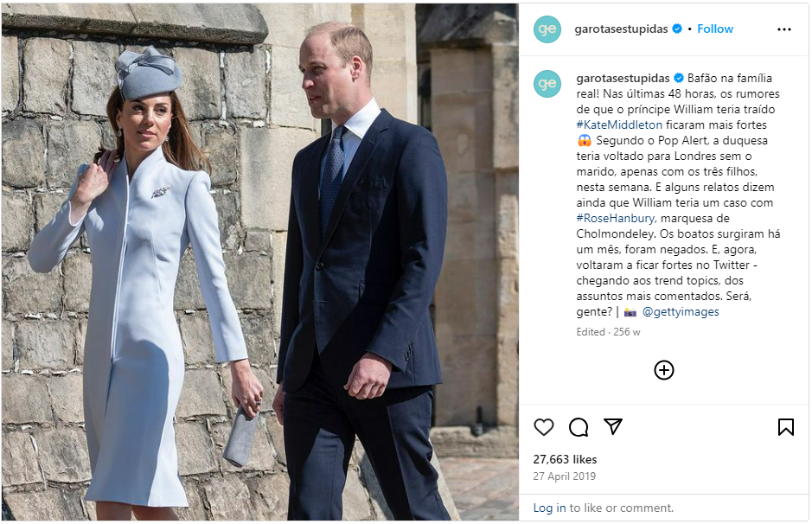Image resolution: width=812 pixels, height=524 pixels.
Task: Share post using paper plane icon
Action: click(613, 426)
